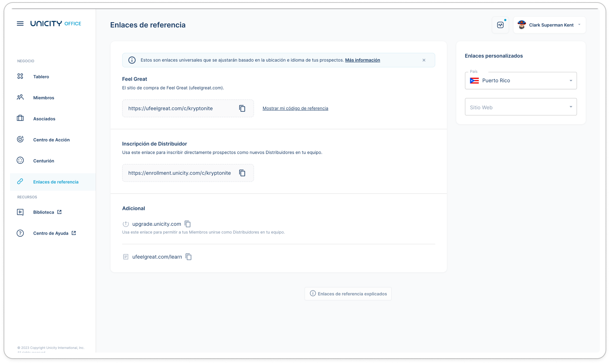The width and height of the screenshot is (610, 364).
Task: Open Enlaces de referencia explicados button
Action: coord(348,294)
